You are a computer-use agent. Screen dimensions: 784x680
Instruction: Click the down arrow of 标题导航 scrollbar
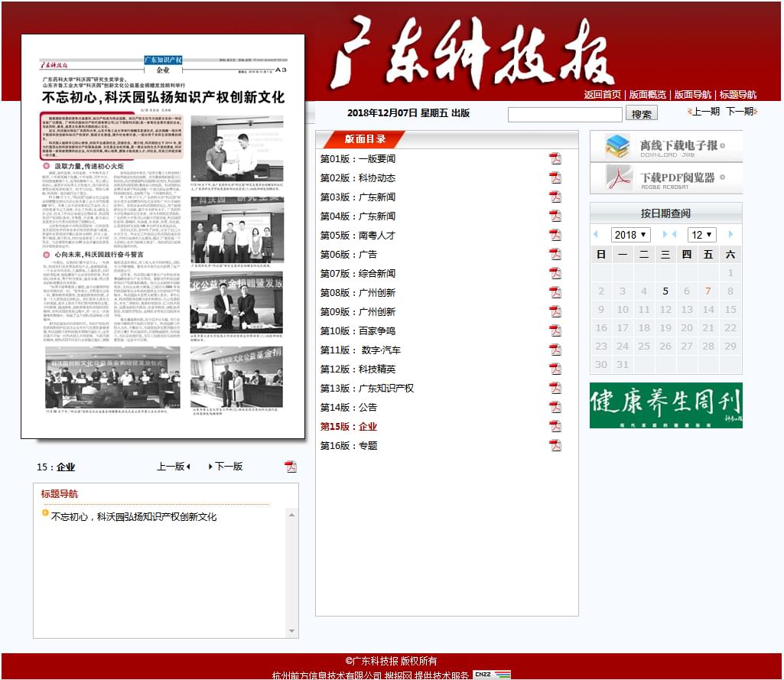[291, 631]
